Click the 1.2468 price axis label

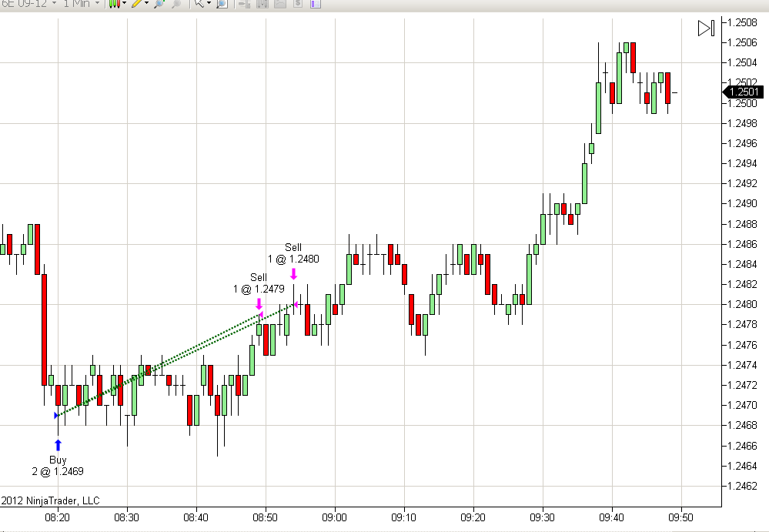(x=742, y=425)
